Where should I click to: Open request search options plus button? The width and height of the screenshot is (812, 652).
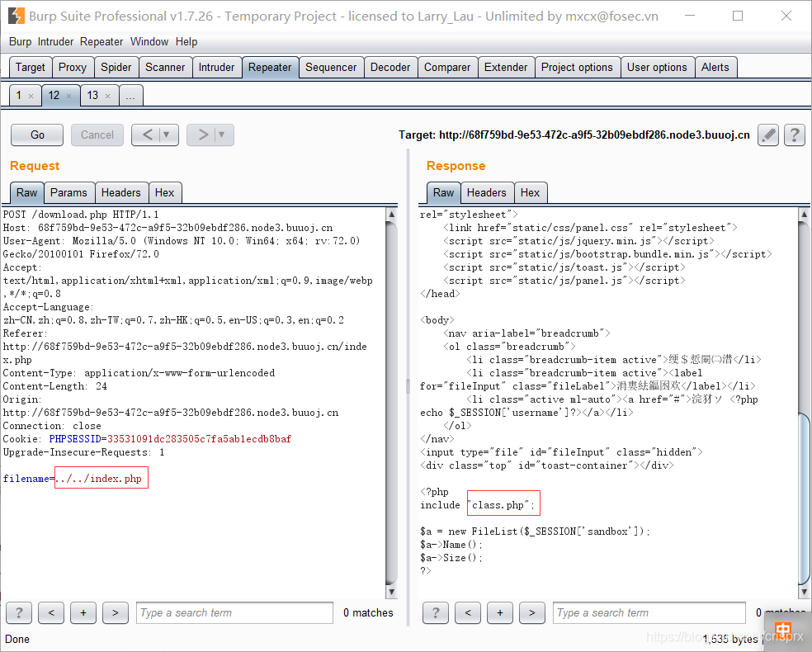[x=83, y=613]
